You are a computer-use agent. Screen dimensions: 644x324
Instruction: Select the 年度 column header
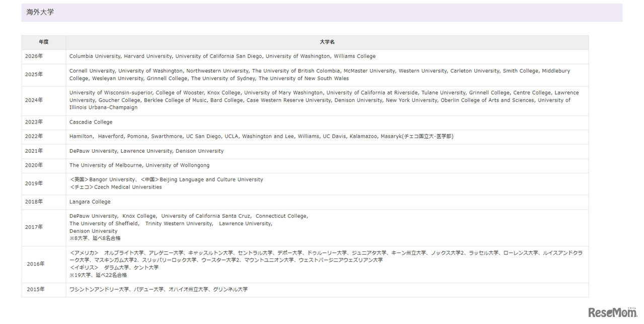(x=44, y=42)
